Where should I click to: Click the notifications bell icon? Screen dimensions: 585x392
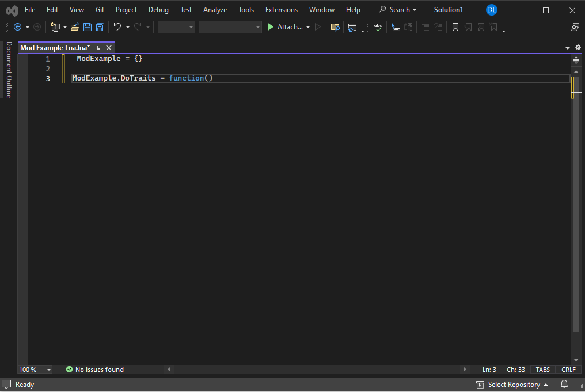564,384
